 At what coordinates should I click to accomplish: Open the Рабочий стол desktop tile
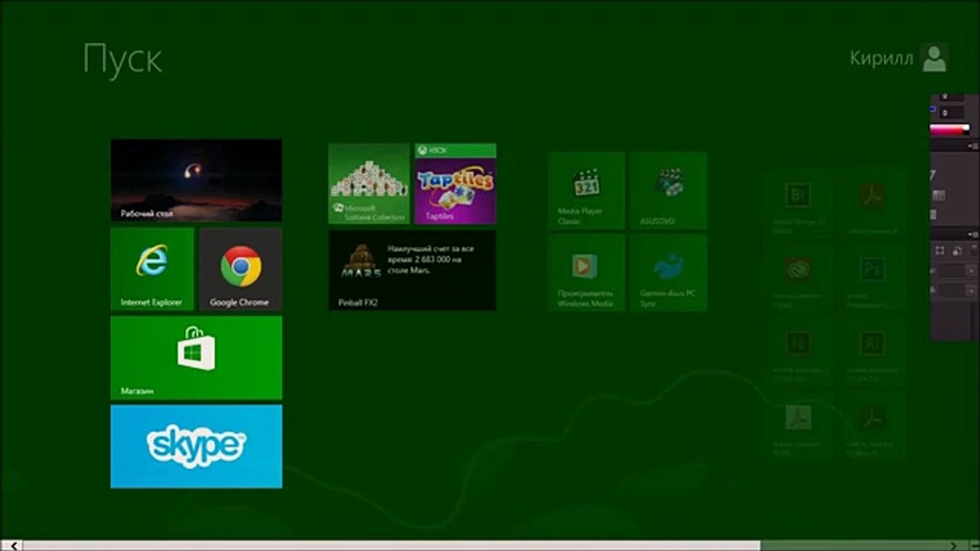[x=196, y=181]
